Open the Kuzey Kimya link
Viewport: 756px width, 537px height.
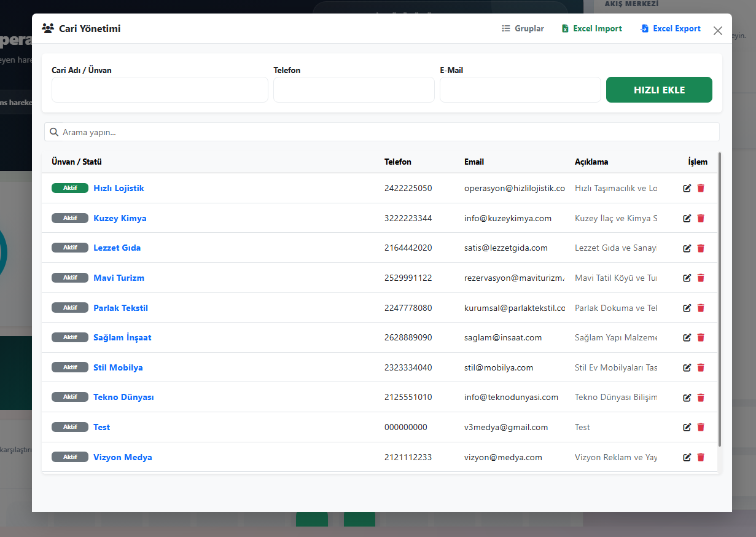click(120, 218)
